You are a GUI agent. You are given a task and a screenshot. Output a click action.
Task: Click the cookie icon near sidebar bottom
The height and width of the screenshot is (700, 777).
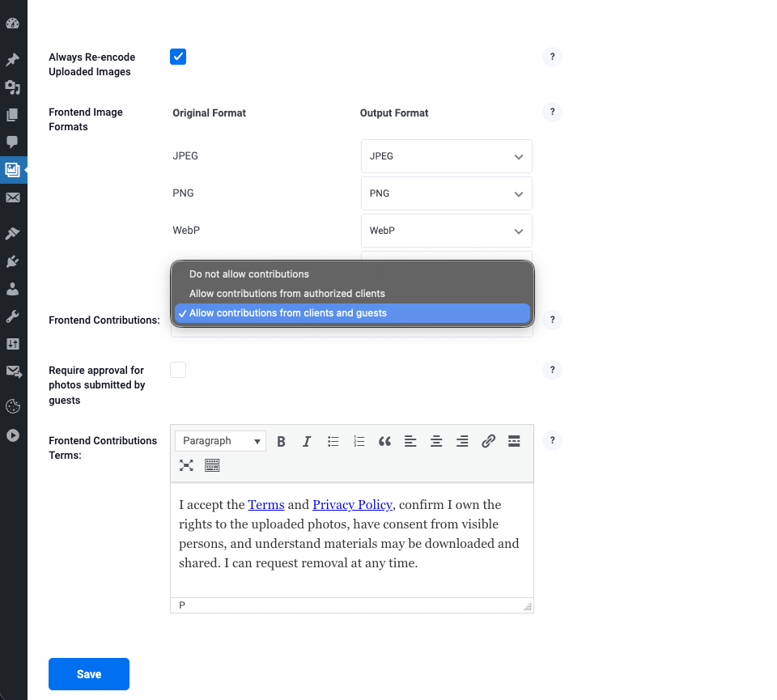point(13,406)
